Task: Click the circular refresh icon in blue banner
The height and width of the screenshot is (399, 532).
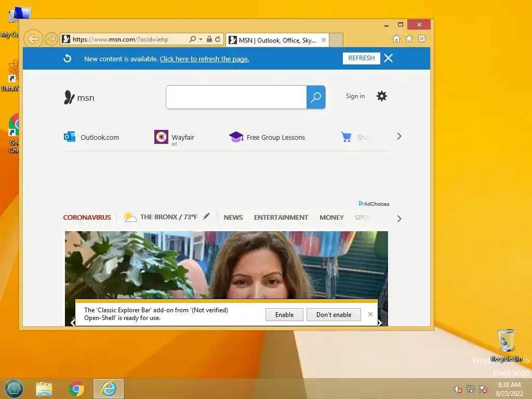Action: pos(68,58)
